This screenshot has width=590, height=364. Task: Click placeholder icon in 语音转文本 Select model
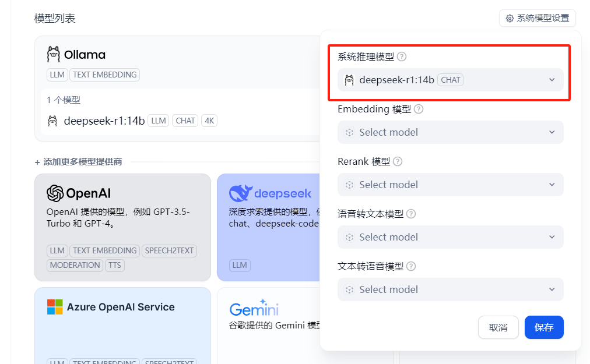[x=349, y=237]
